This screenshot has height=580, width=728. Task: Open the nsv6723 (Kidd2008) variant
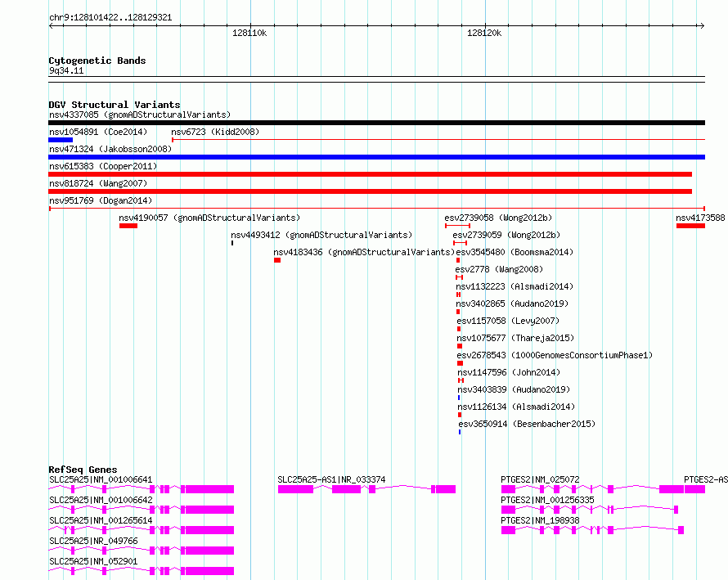tap(215, 132)
